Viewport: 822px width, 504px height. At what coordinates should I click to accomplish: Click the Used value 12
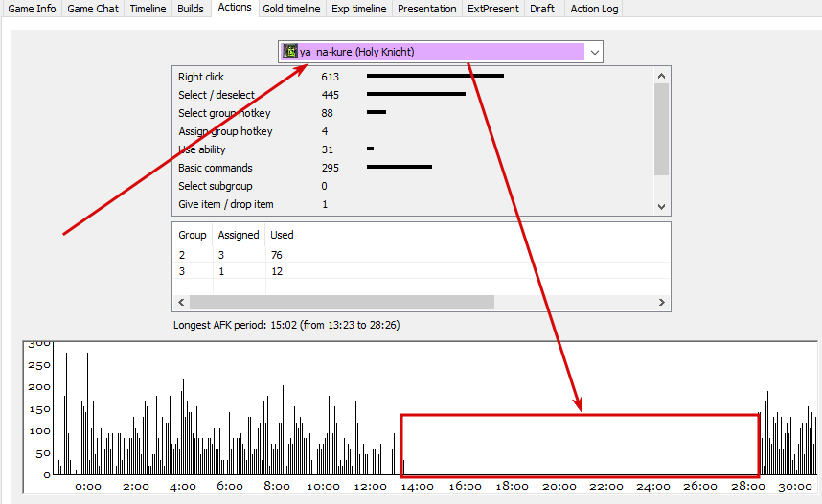tap(277, 271)
